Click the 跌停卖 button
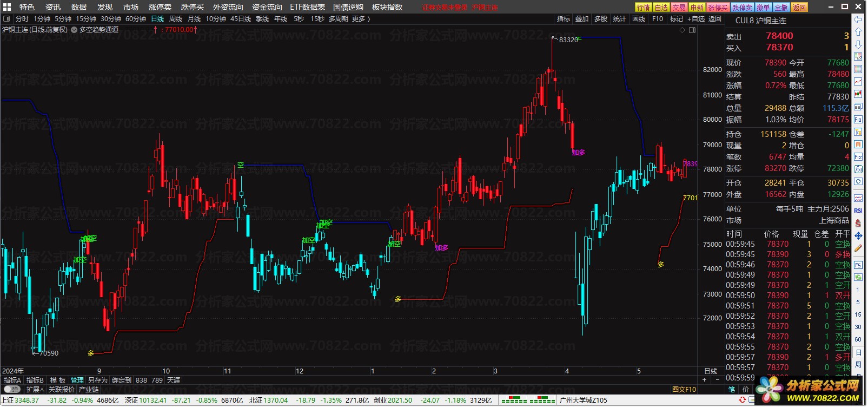The image size is (868, 407). 742,7
